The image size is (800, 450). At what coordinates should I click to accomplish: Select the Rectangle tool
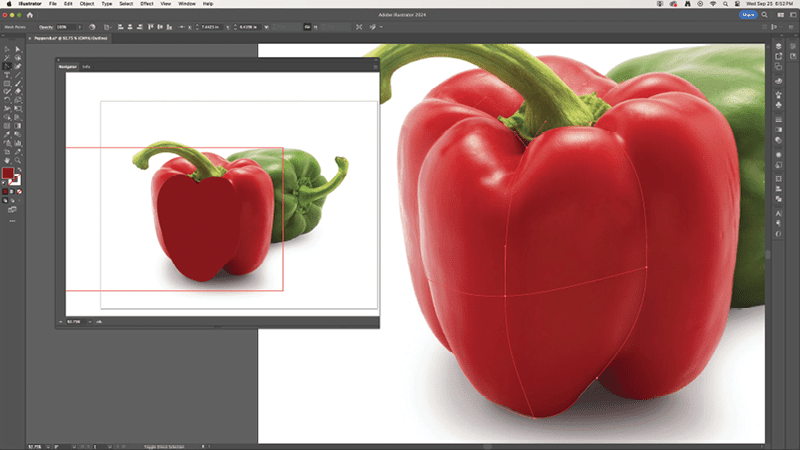tap(7, 84)
